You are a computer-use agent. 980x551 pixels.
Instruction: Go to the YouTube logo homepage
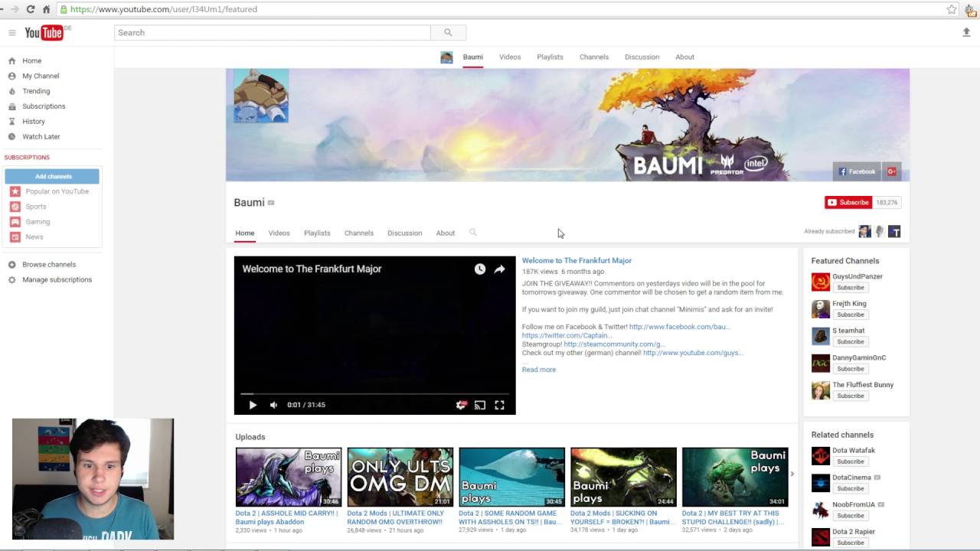click(x=44, y=32)
